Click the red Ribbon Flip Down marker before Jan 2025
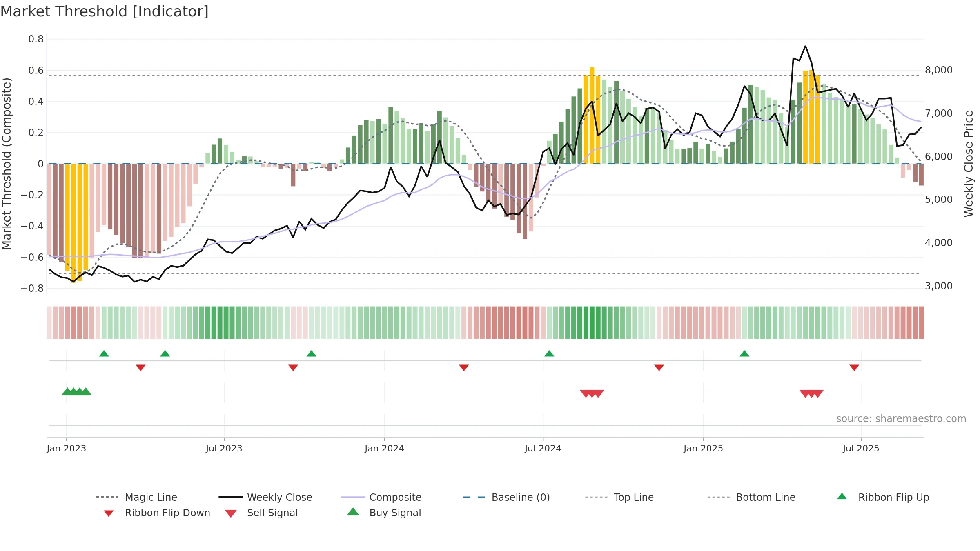Screen dimensions: 980x551 click(659, 368)
